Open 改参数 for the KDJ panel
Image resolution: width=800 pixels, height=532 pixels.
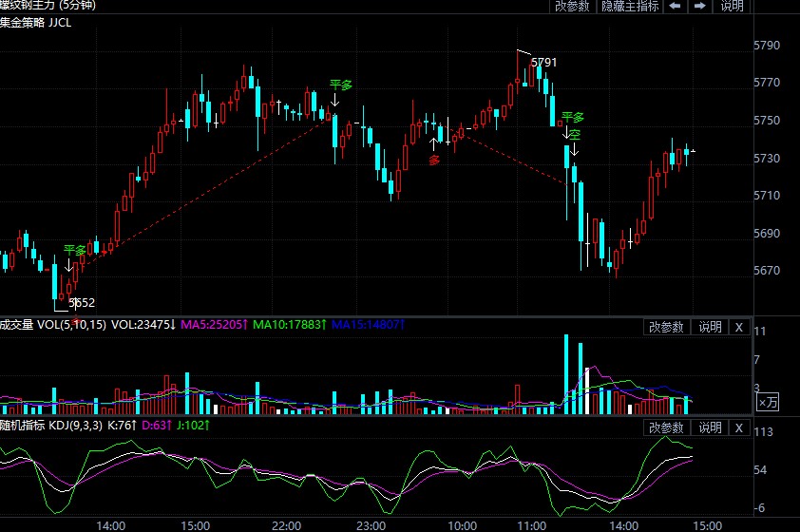pyautogui.click(x=667, y=427)
